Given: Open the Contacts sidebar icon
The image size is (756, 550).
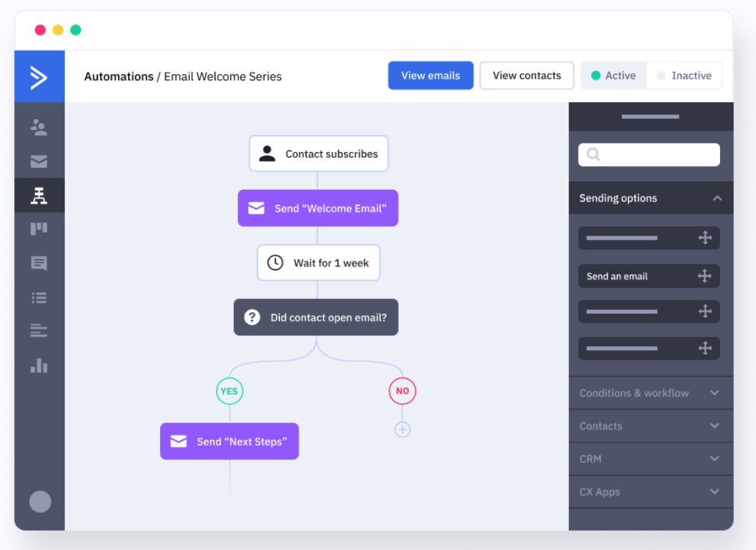Looking at the screenshot, I should click(x=39, y=126).
